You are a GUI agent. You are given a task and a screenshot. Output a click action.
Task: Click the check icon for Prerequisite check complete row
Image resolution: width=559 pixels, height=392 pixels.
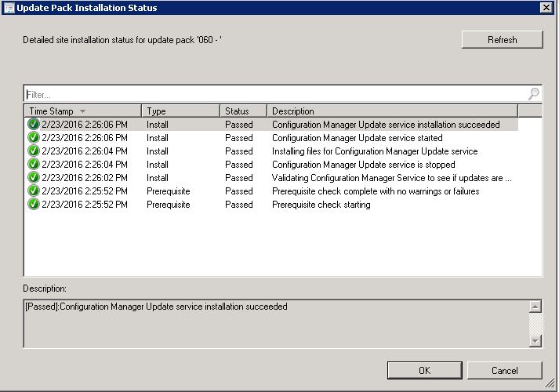33,191
